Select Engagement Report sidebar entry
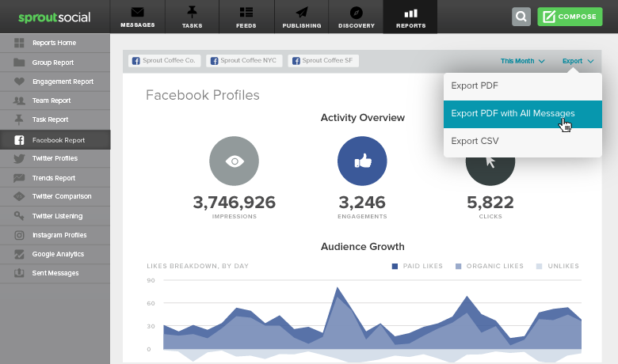This screenshot has width=618, height=364. coord(55,82)
